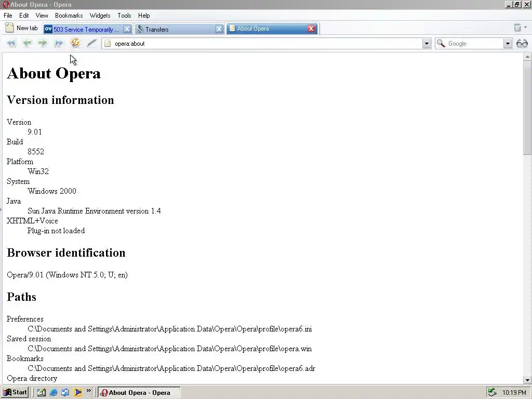Click the scrollbar up arrow

[x=527, y=57]
